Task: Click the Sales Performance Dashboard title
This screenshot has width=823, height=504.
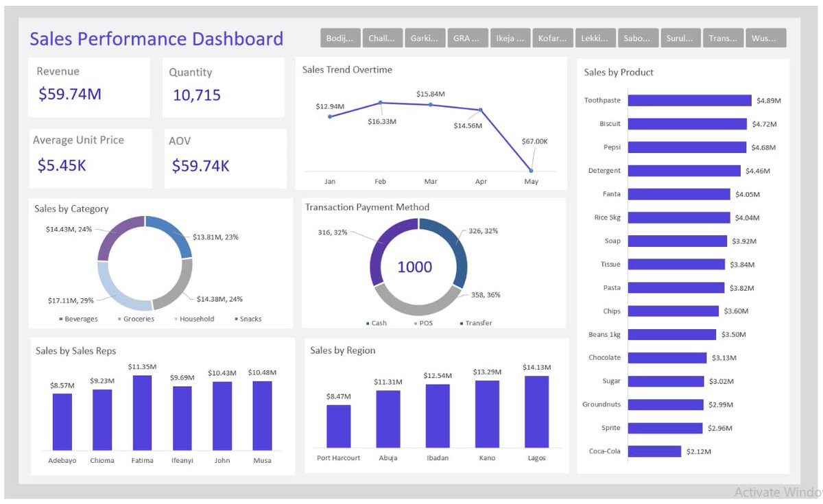Action: (x=156, y=38)
